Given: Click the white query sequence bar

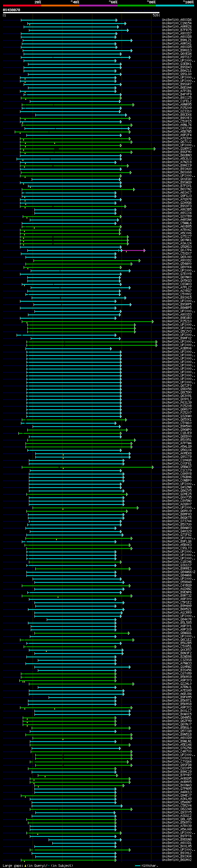Looking at the screenshot, I should 81,13.
